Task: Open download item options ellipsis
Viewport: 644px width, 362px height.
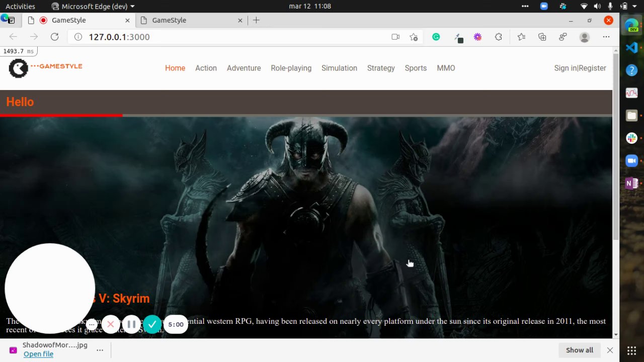Action: [100, 350]
